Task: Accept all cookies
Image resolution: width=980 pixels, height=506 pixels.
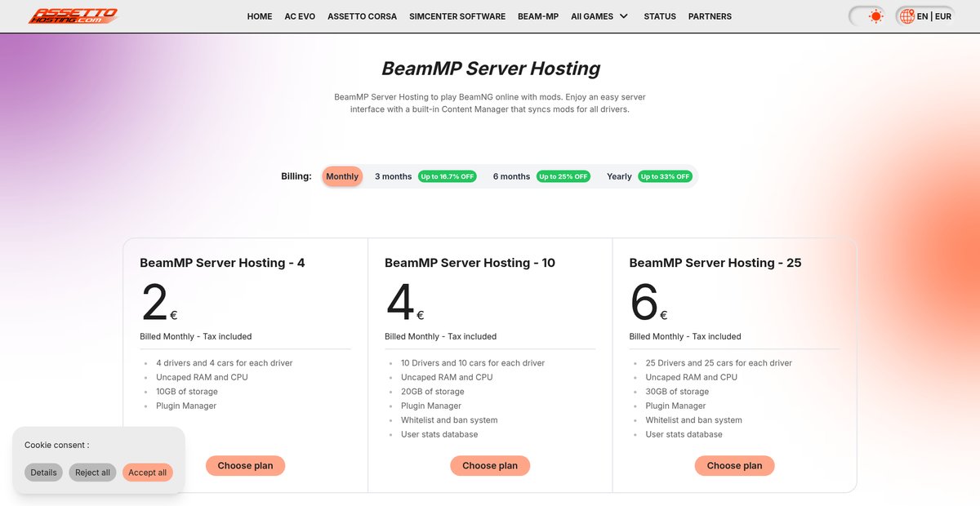Action: tap(148, 473)
